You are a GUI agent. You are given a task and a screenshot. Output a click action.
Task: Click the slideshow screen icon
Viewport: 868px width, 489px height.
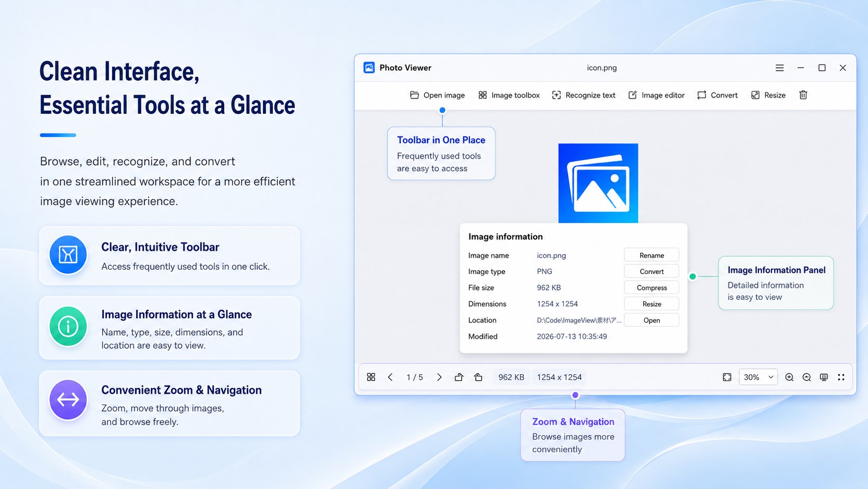824,377
